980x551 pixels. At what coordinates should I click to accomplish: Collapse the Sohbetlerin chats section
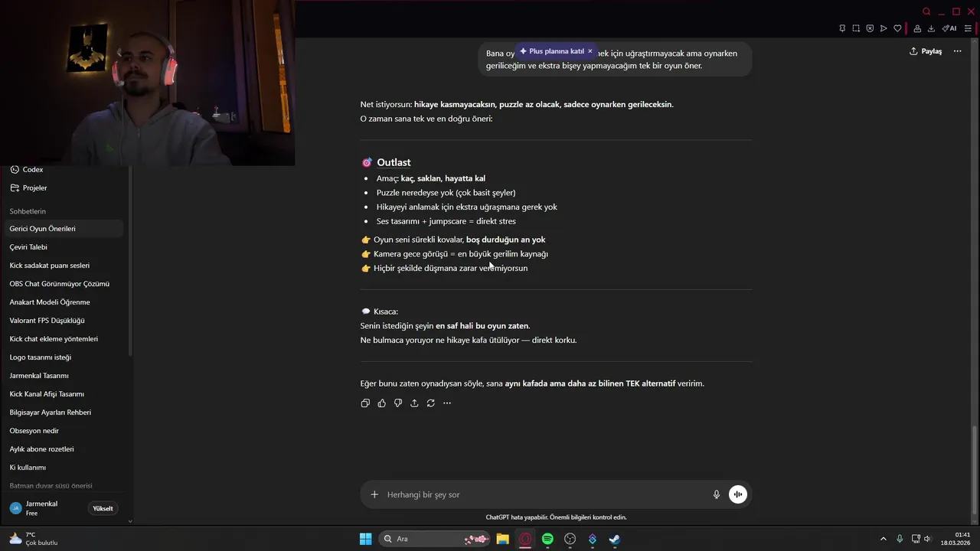[28, 211]
